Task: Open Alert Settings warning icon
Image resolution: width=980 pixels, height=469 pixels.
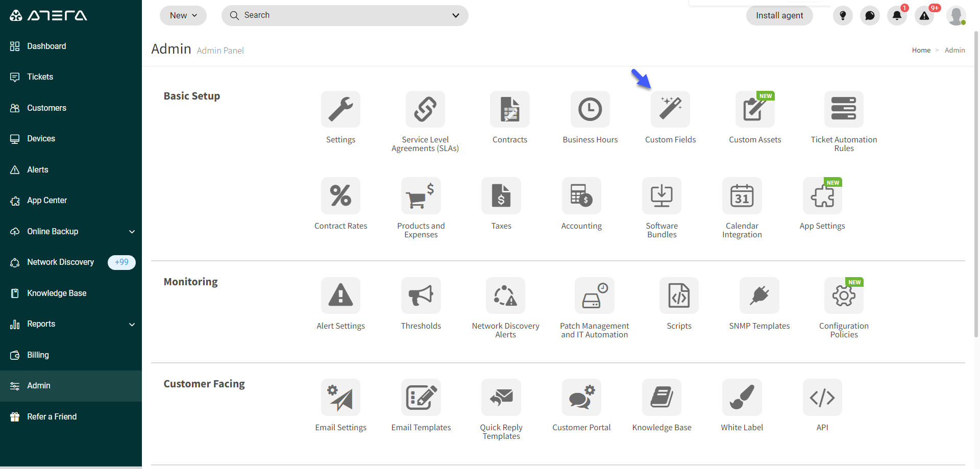Action: coord(340,295)
